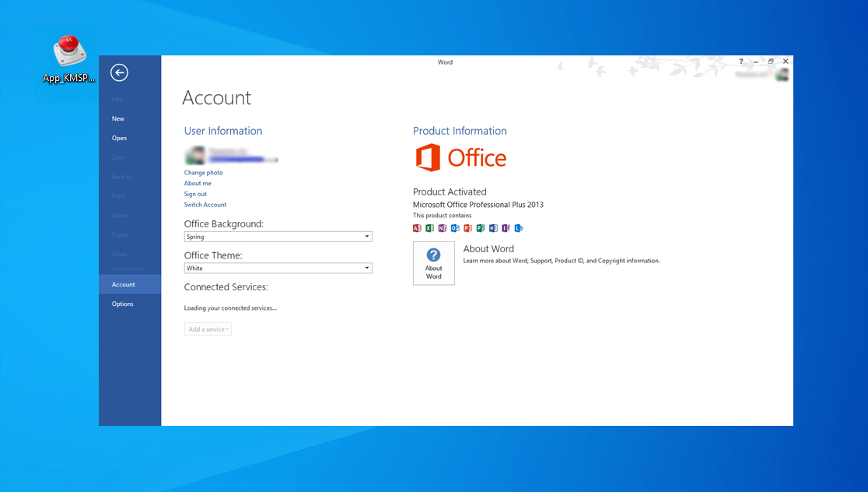Open the Add a service dropdown
The height and width of the screenshot is (492, 868).
208,329
